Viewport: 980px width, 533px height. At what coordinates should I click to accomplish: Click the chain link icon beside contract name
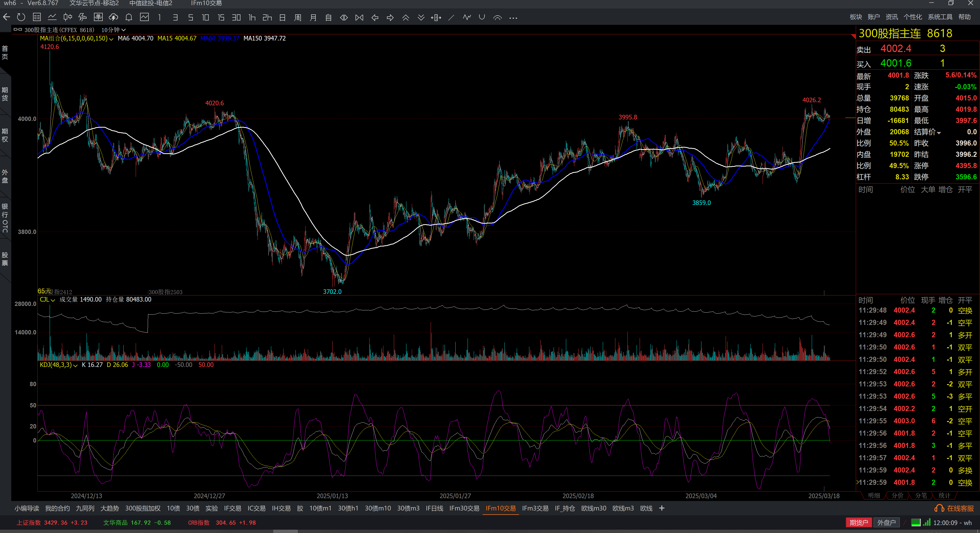[x=17, y=29]
